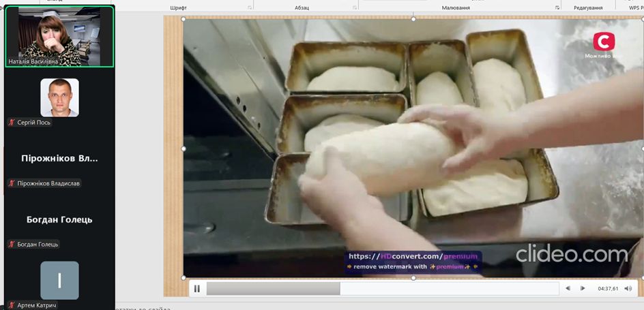Click the HDconvert.com premium link in video
The image size is (644, 310).
[413, 257]
